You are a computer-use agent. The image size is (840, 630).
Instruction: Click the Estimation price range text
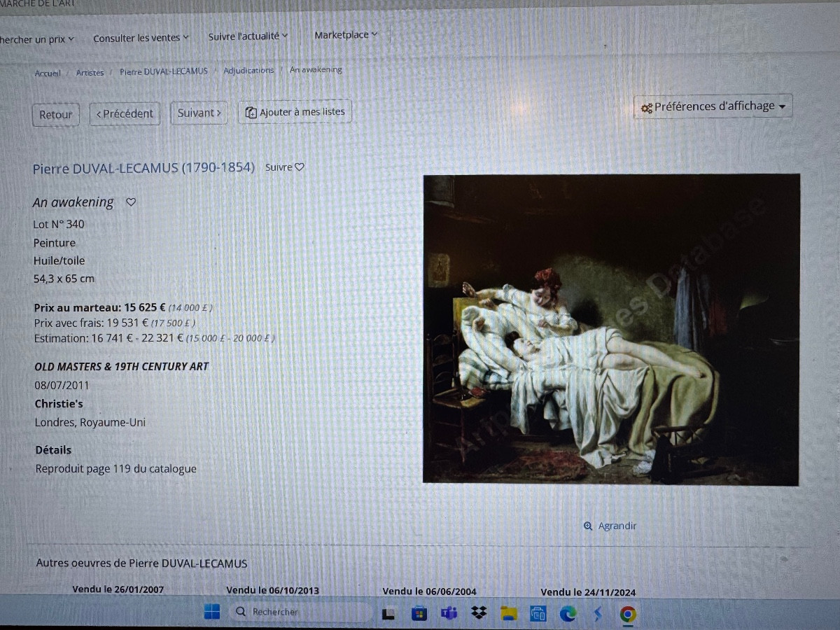click(154, 338)
